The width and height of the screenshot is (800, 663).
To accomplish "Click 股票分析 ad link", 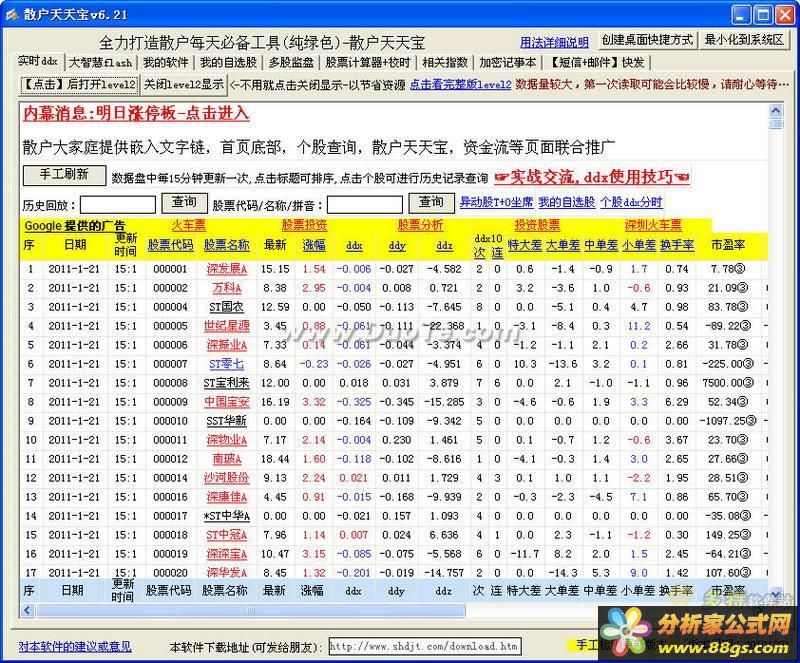I will pyautogui.click(x=420, y=225).
